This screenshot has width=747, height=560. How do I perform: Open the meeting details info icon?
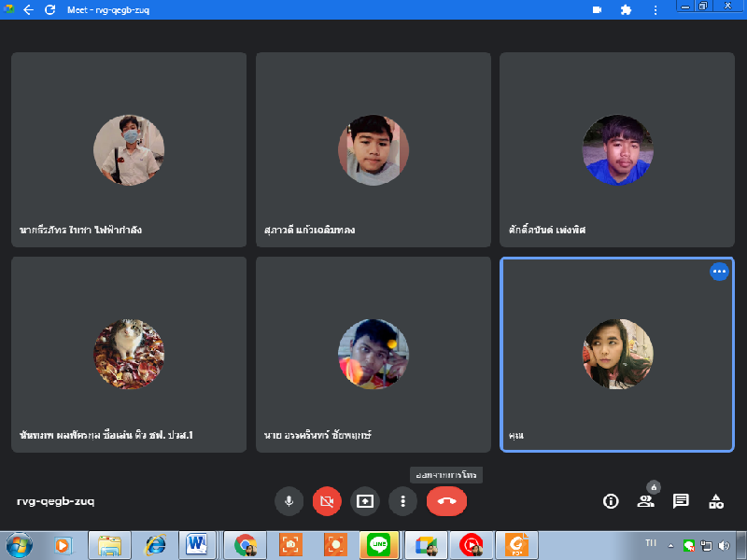point(611,501)
